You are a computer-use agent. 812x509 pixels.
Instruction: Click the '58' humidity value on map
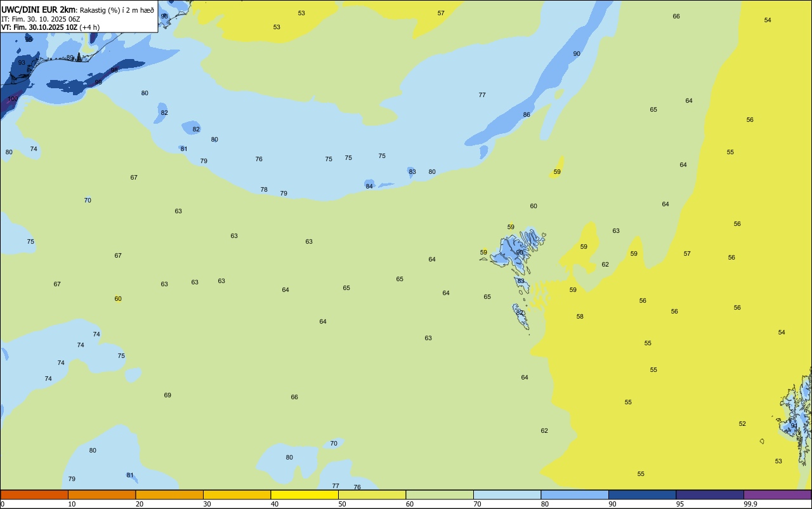coord(580,316)
